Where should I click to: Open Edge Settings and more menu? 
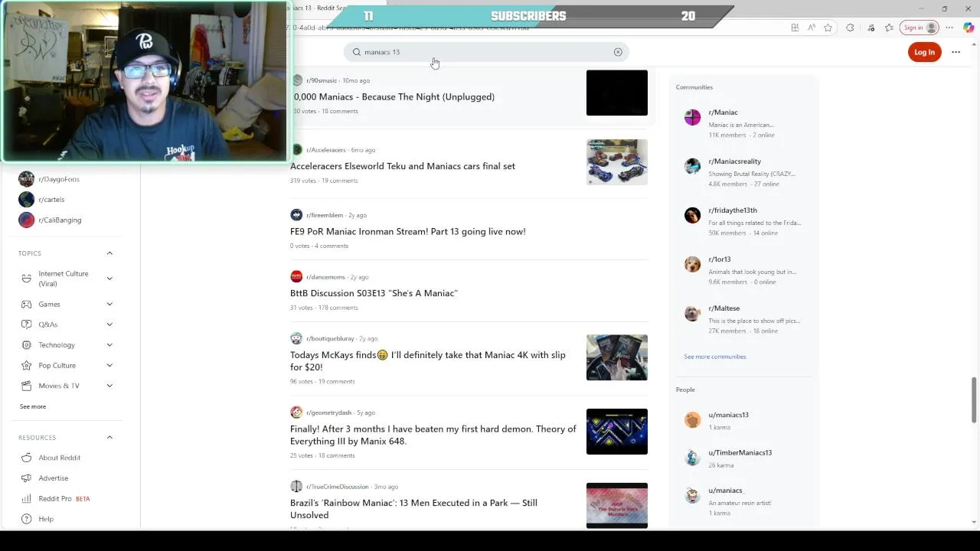949,28
